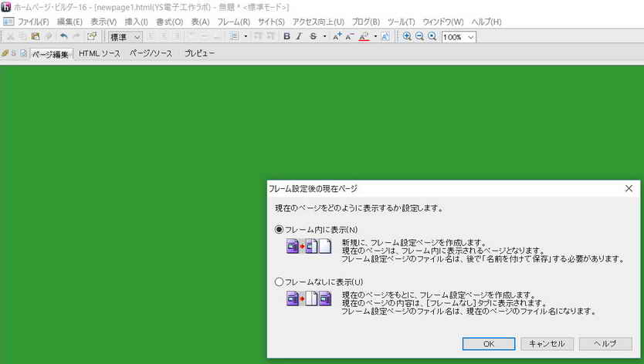Click the zoom out magnifier icon
The width and height of the screenshot is (644, 364).
[419, 36]
